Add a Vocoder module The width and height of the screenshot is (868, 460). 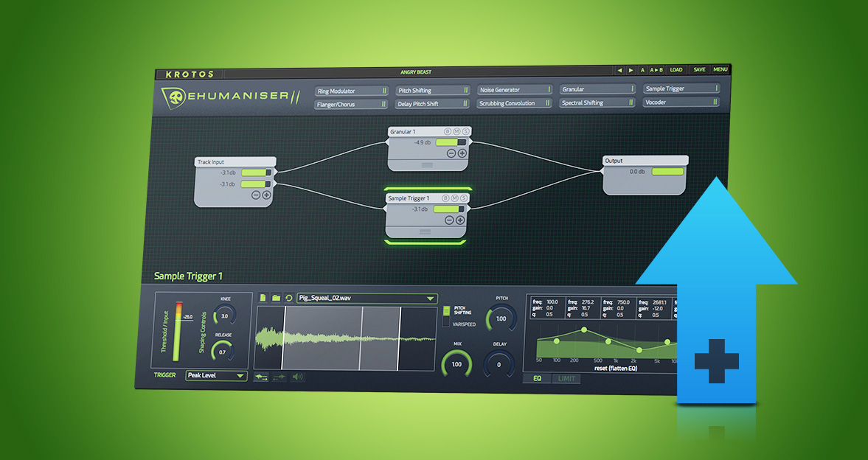tap(680, 102)
